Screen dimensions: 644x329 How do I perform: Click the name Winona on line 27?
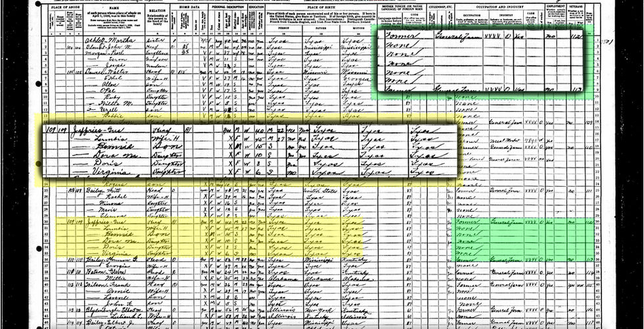110,203
